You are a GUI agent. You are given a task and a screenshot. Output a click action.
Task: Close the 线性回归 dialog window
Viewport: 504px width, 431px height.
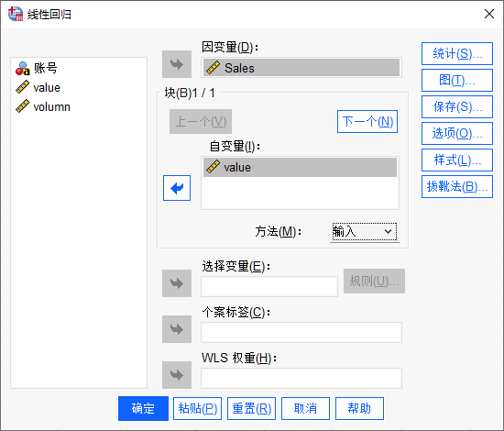(x=489, y=14)
